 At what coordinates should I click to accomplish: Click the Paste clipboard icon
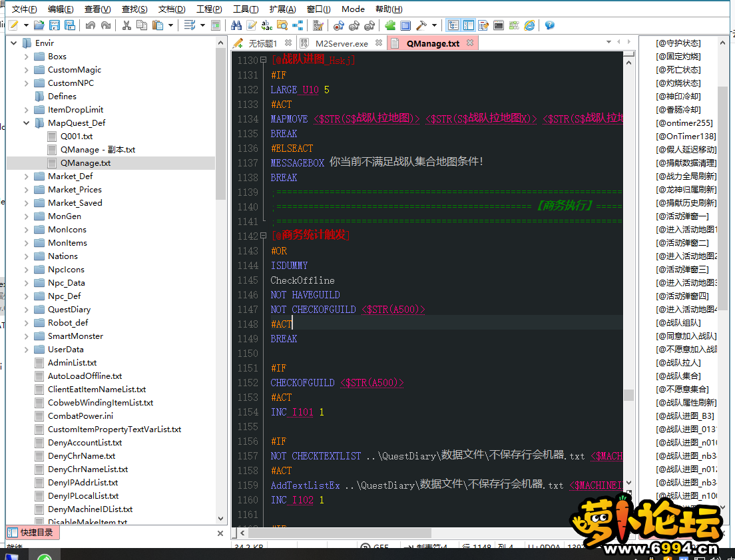click(158, 25)
